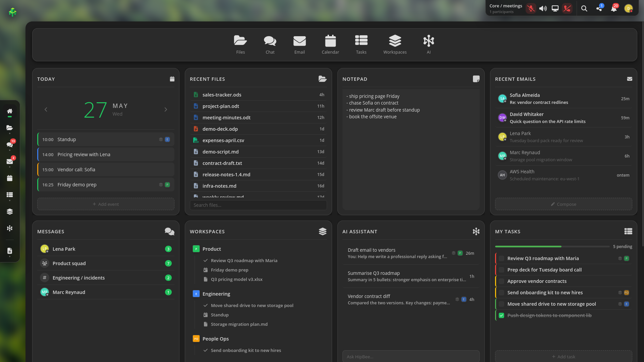
Task: Open Calendar from the left sidebar
Action: pos(10,178)
